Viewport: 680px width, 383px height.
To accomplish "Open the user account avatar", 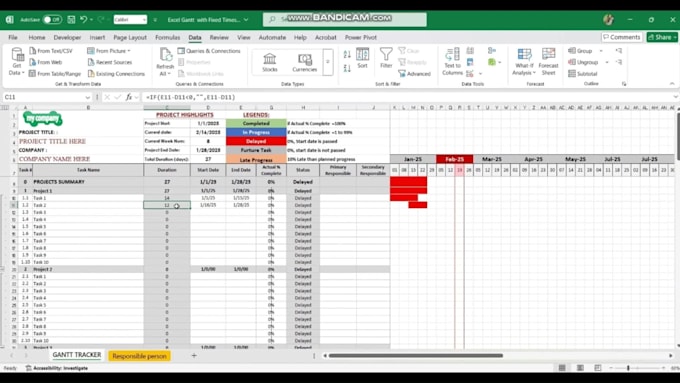I will 608,20.
